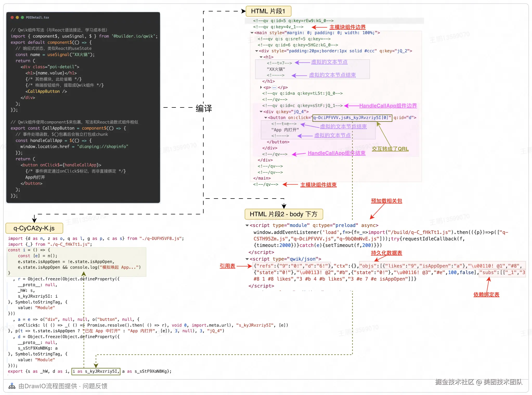
Task: Click the ellipsis badge inside the p tag
Action: [274, 87]
